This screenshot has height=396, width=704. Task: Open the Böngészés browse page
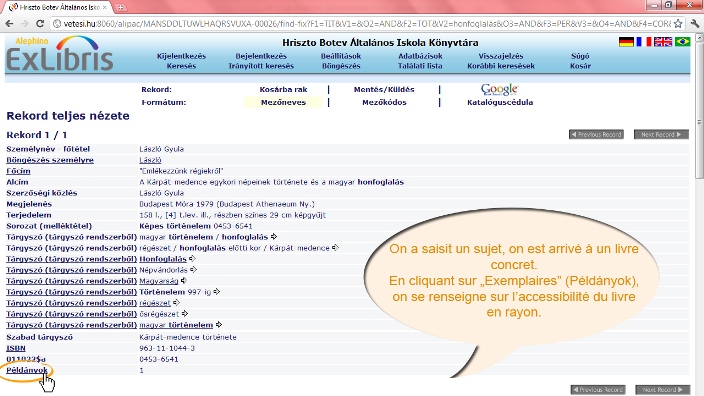point(341,66)
